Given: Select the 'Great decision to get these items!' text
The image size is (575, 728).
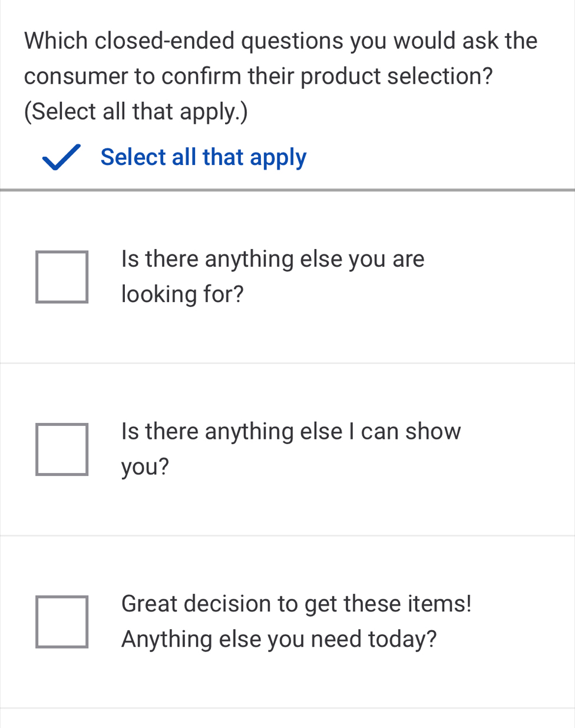Looking at the screenshot, I should point(296,604).
